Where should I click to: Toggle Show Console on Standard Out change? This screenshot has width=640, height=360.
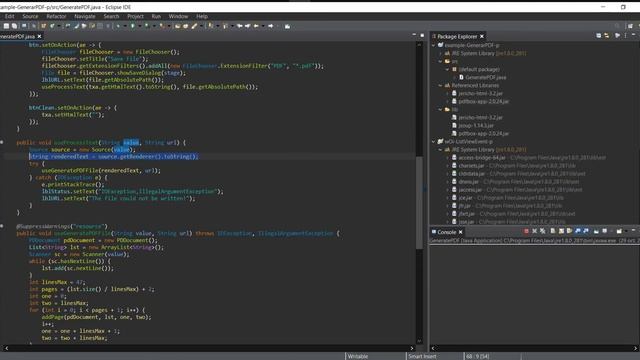click(x=578, y=231)
